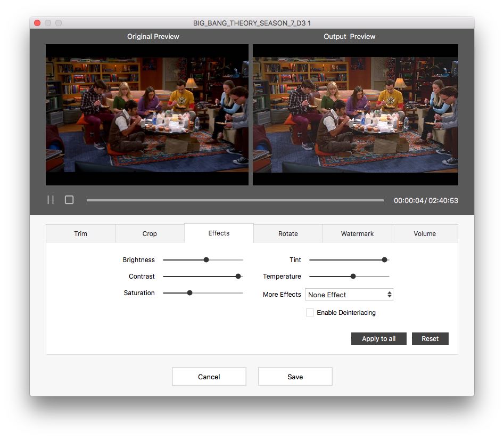Open the Rotate tab
Viewport: 504px width, 439px height.
pyautogui.click(x=288, y=233)
